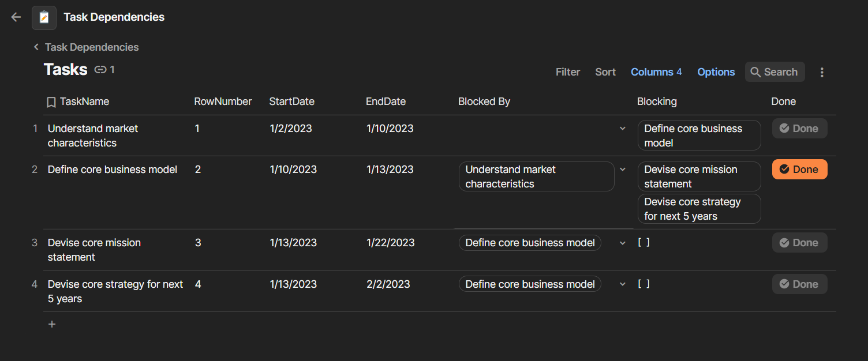Click the Task Dependencies app icon
The height and width of the screenshot is (361, 868).
tap(44, 17)
